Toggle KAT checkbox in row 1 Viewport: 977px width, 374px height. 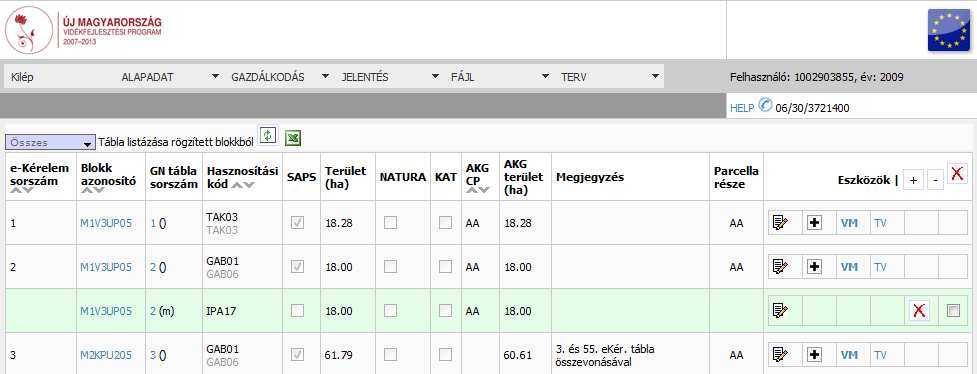[x=446, y=223]
